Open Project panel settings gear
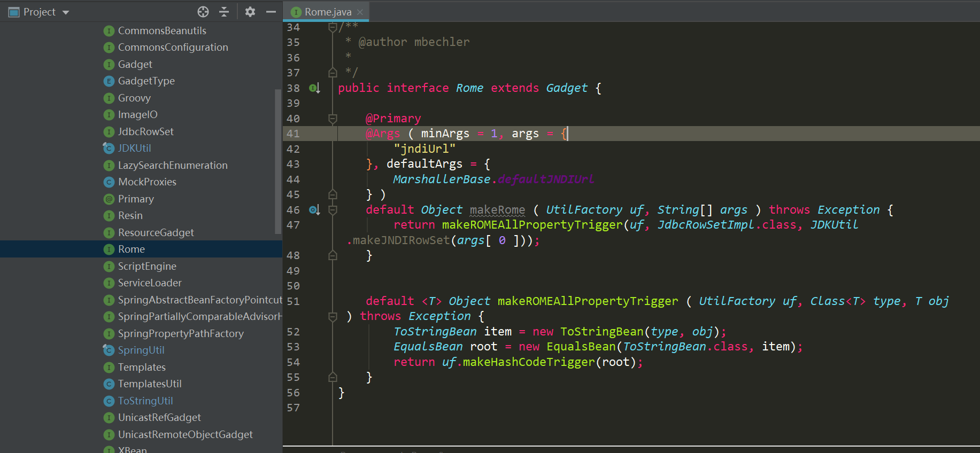This screenshot has width=980, height=453. pos(250,12)
